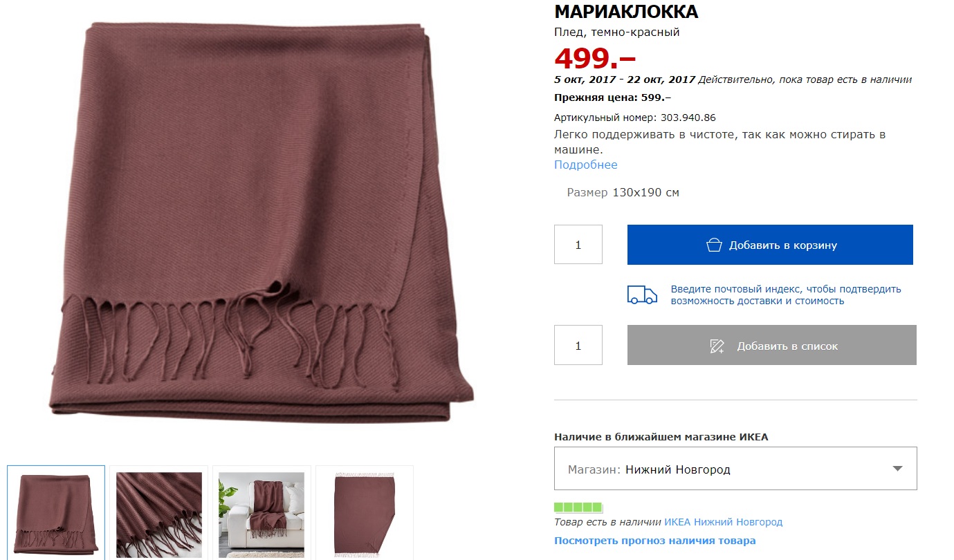This screenshot has height=560, width=954.
Task: Add to cart with Добавить в корзину
Action: click(x=770, y=245)
